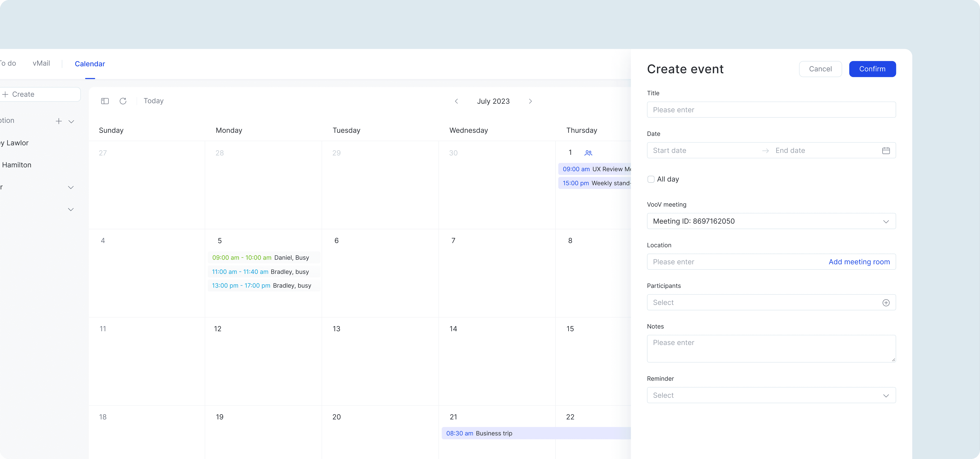
Task: Click the Title input field
Action: click(771, 110)
